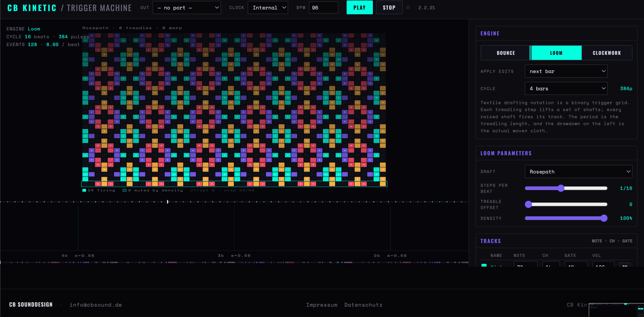
Task: Click the 100% density value
Action: click(626, 218)
